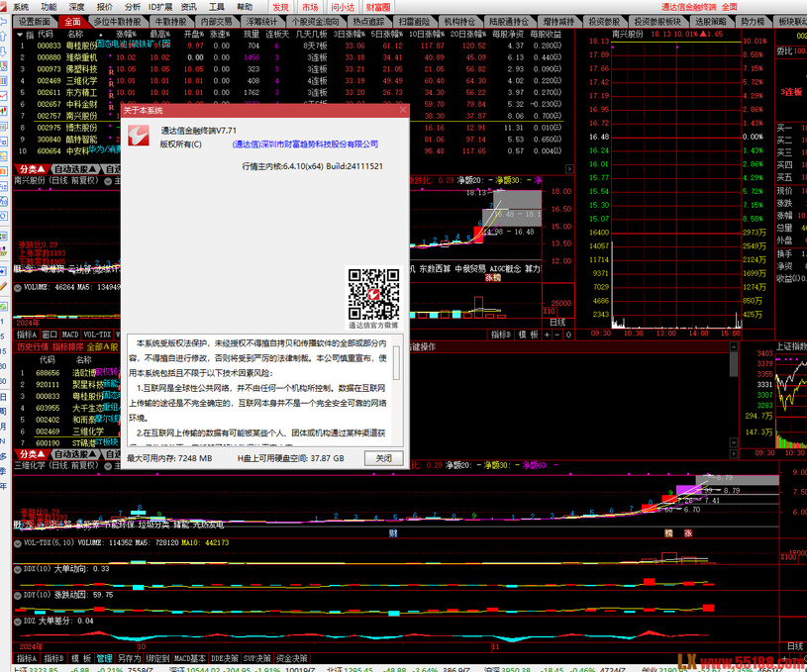Open the 深圳市财富趋势科技股份有限公司 link
The width and height of the screenshot is (807, 672).
tap(305, 144)
